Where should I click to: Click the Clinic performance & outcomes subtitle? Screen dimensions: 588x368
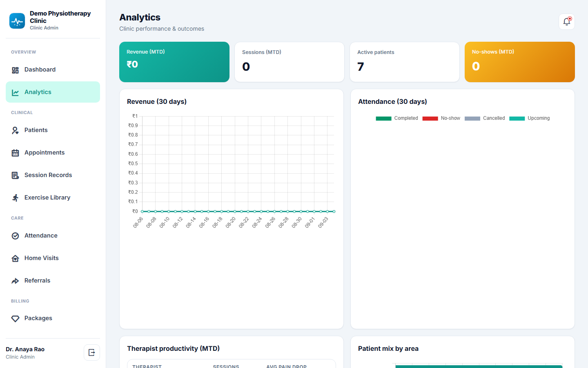click(162, 29)
